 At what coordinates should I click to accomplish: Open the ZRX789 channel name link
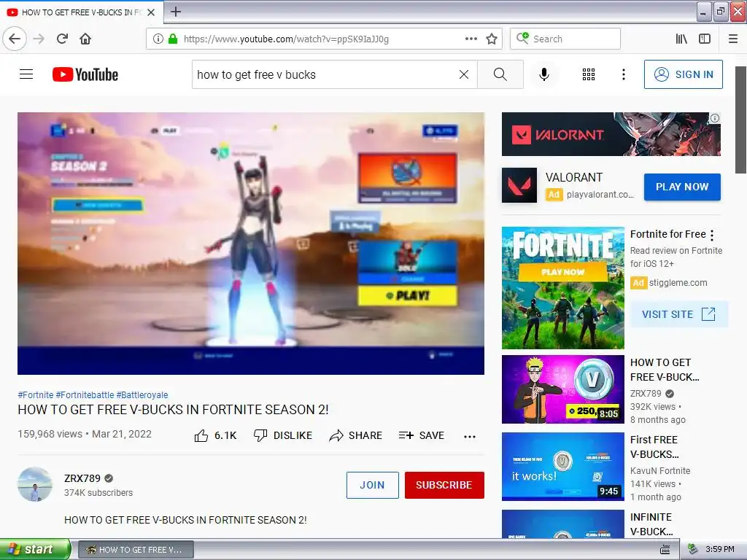pos(82,478)
